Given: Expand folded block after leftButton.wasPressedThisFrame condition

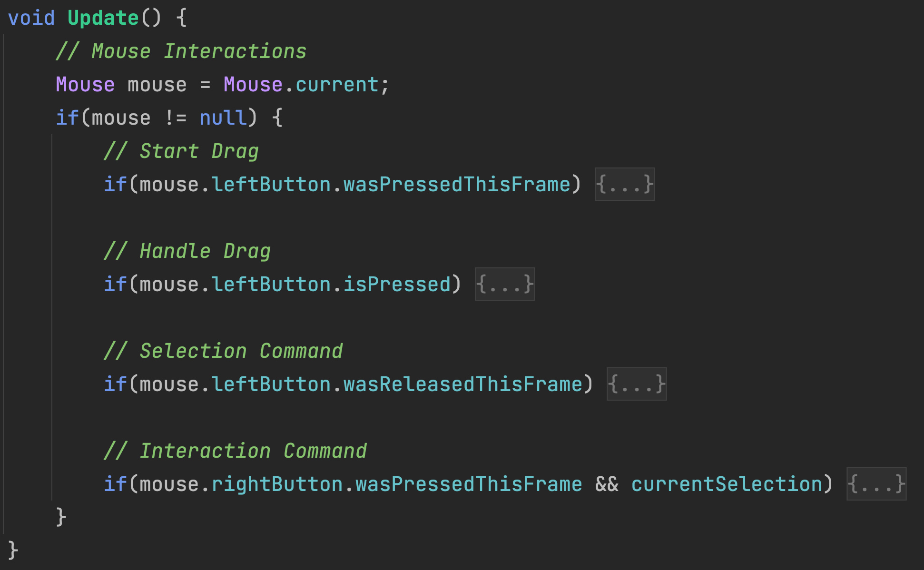Looking at the screenshot, I should point(624,184).
